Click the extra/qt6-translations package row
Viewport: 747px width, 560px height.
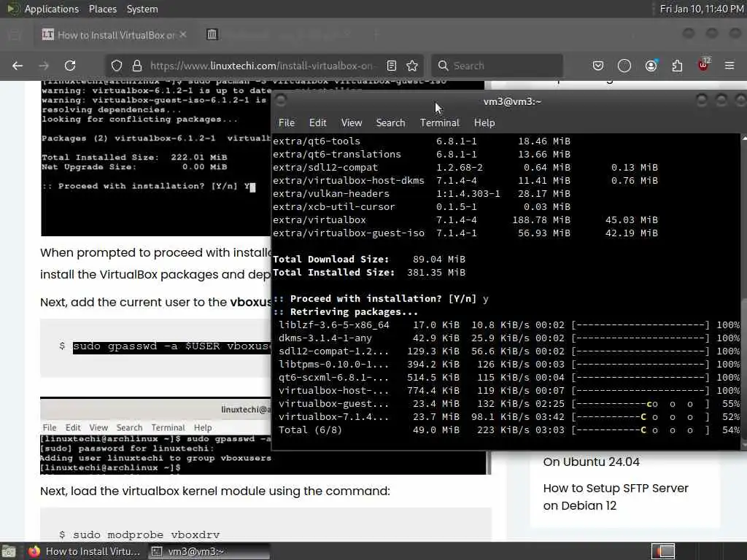(421, 155)
